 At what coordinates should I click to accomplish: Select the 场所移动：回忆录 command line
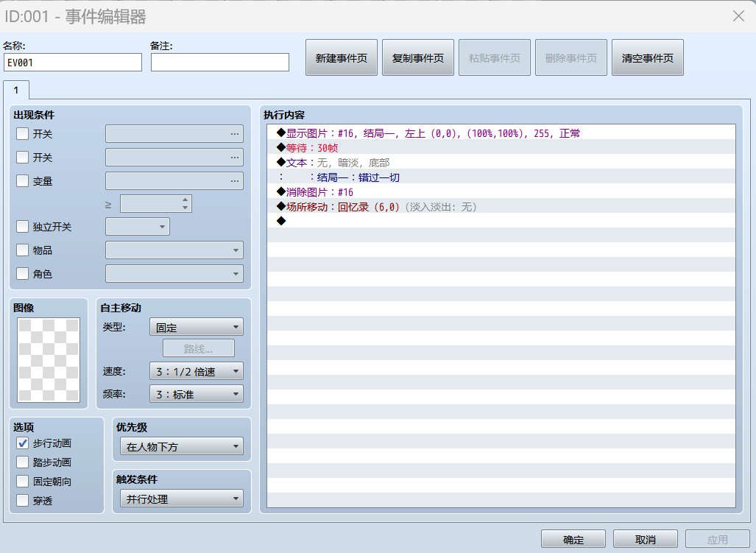pos(501,207)
